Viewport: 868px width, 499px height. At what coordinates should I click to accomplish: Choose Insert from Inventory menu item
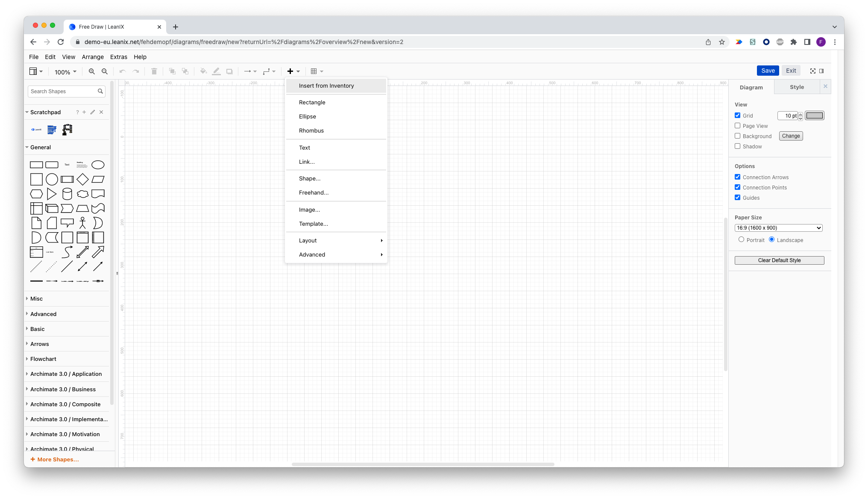[336, 86]
